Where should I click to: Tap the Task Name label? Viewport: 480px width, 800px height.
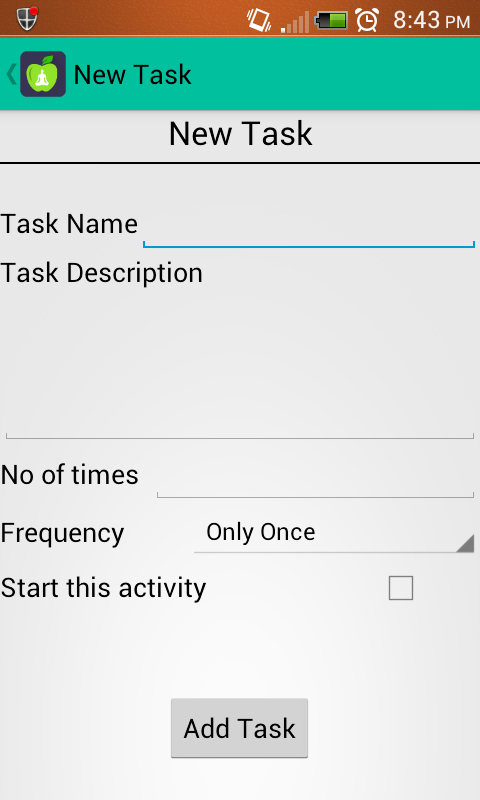[69, 224]
